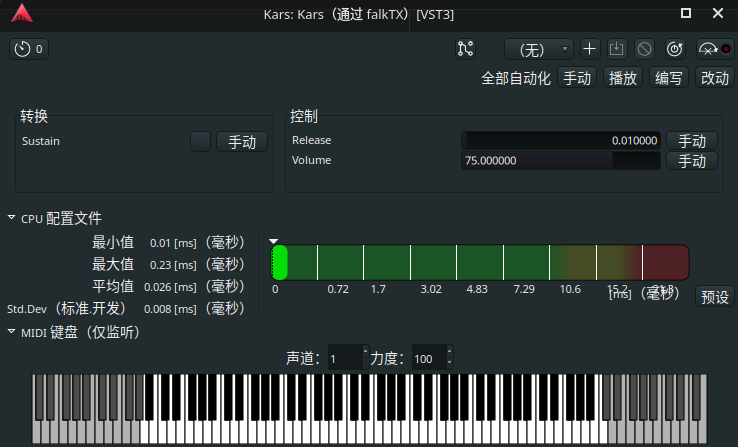
Task: Click the Ardour logo icon in title bar
Action: (22, 14)
